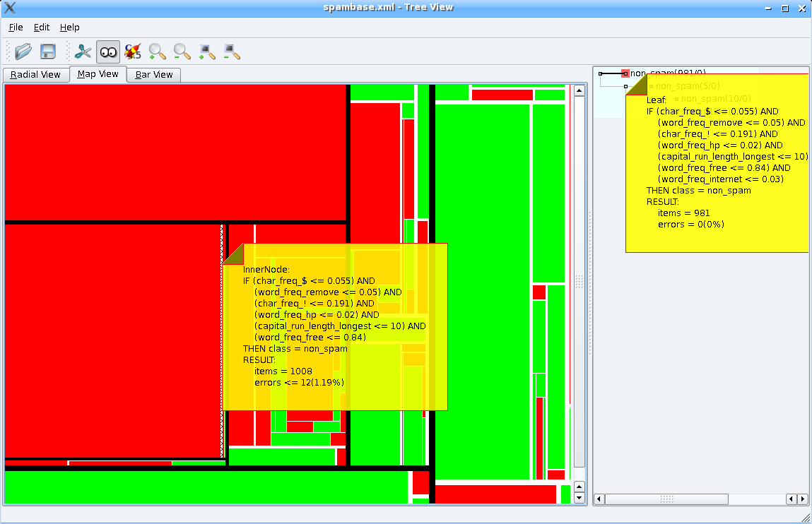The width and height of the screenshot is (812, 524).
Task: Select the Map View tab
Action: 98,74
